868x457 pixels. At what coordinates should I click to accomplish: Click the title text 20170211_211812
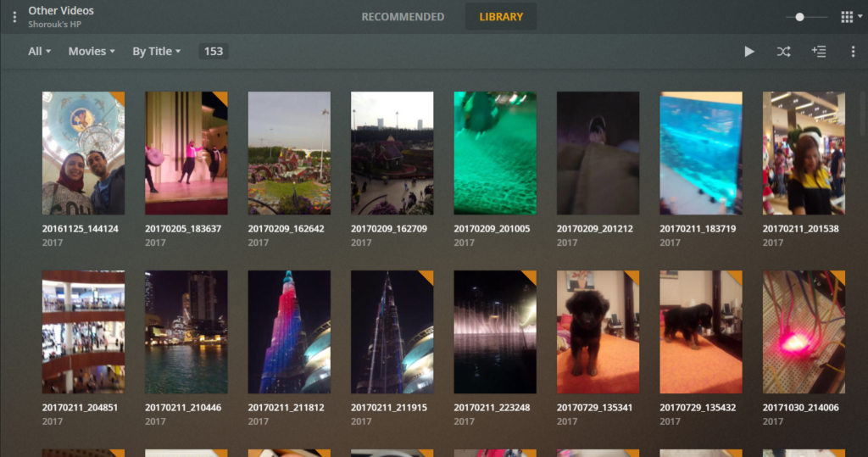point(287,408)
